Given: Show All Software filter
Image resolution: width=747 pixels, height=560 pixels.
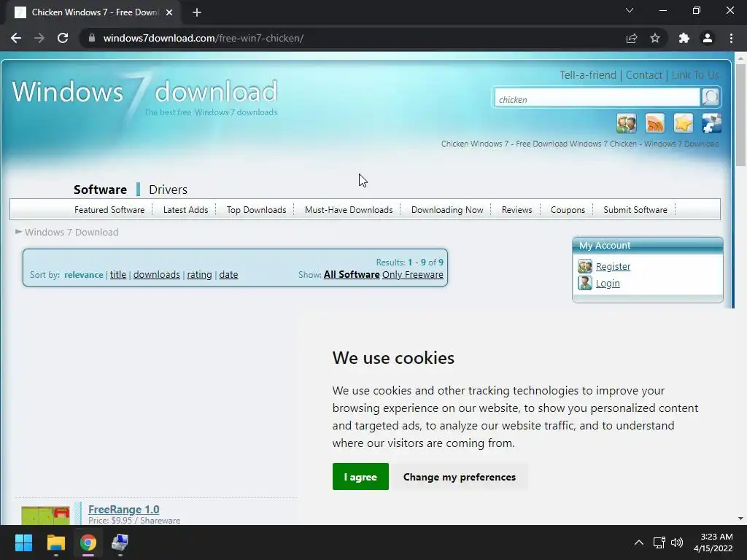Looking at the screenshot, I should [352, 275].
